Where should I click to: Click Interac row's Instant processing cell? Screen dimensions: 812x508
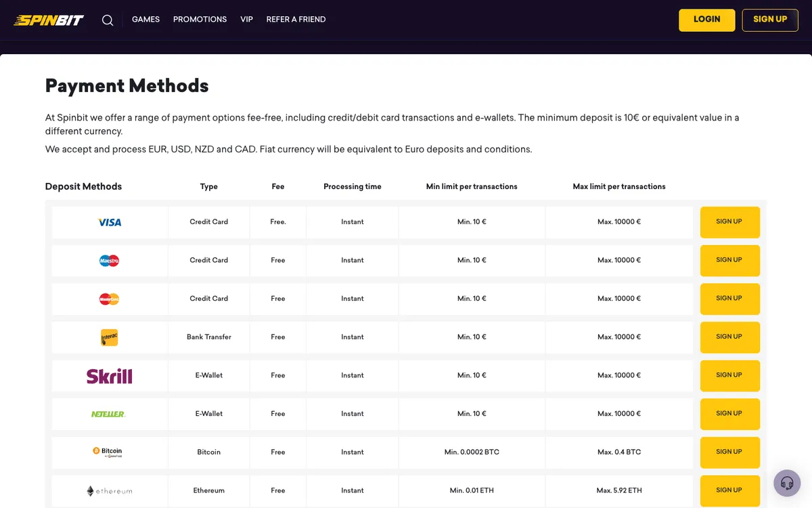353,337
